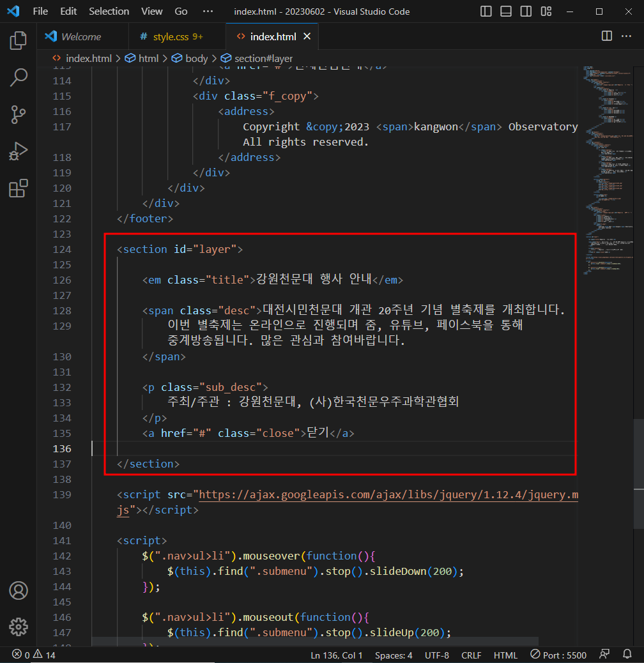This screenshot has height=663, width=644.
Task: Open editor More Actions ellipsis
Action: click(626, 36)
